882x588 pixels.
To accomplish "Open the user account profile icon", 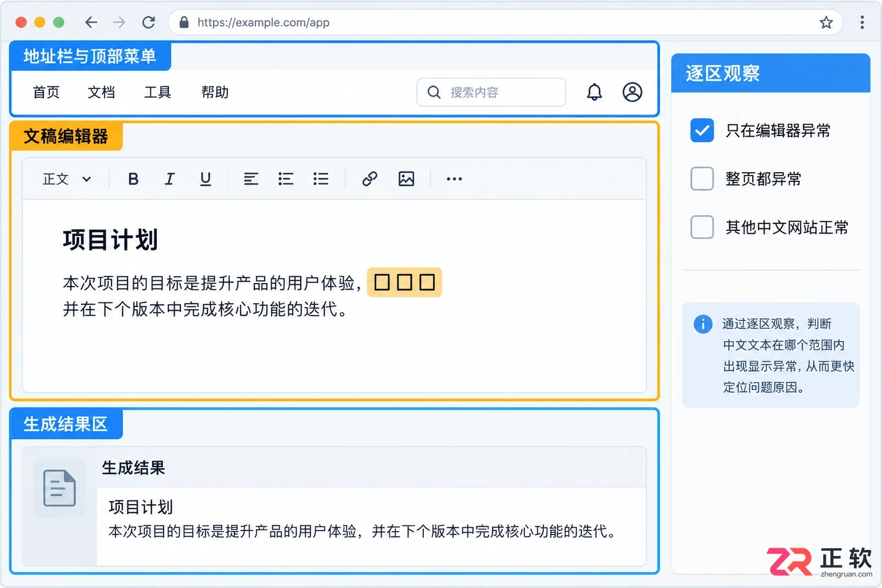I will pyautogui.click(x=632, y=92).
